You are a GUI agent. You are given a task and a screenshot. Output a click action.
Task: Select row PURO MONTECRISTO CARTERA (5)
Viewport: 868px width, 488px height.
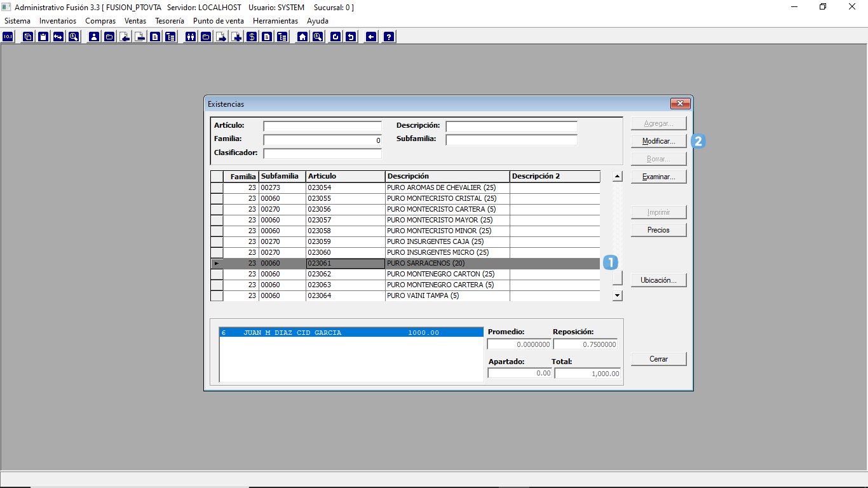[405, 209]
